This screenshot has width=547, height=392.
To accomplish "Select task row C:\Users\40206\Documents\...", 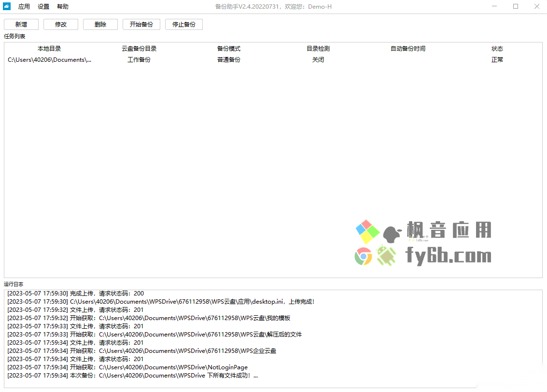I will point(273,60).
